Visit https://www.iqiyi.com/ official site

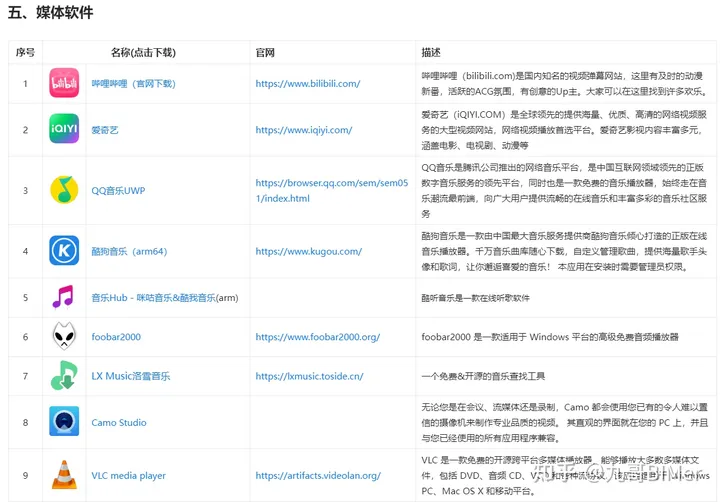pyautogui.click(x=304, y=130)
